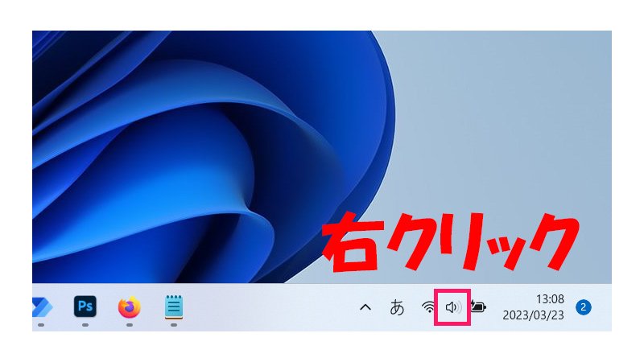This screenshot has width=644, height=362.
Task: Open the calendar flyout from time 13:08
Action: tap(551, 298)
